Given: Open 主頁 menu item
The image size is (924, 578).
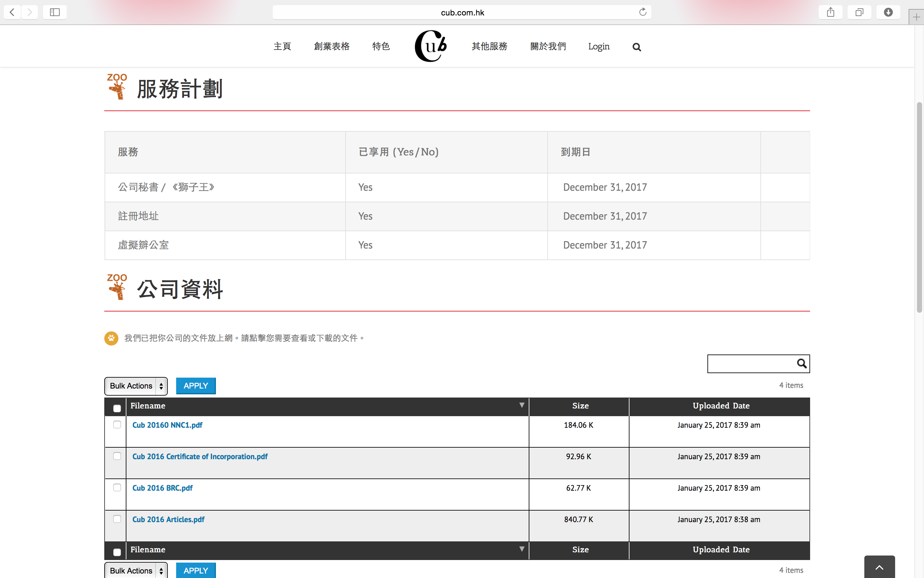Looking at the screenshot, I should point(282,46).
